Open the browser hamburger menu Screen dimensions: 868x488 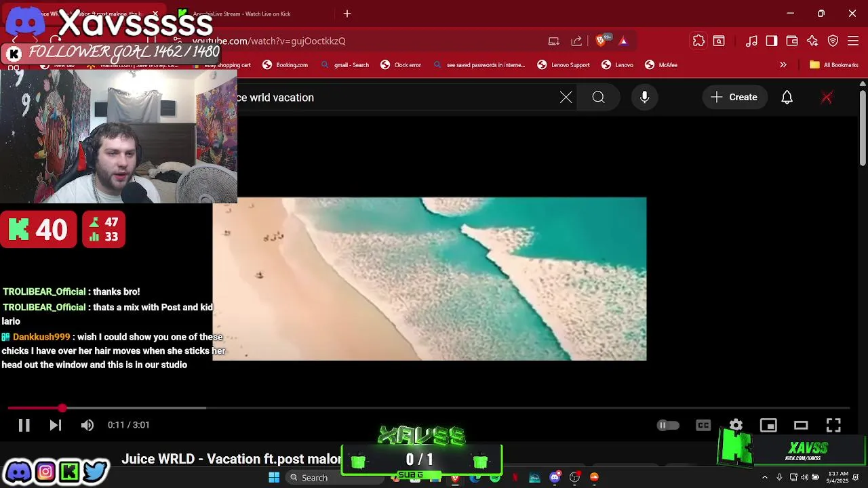[854, 41]
